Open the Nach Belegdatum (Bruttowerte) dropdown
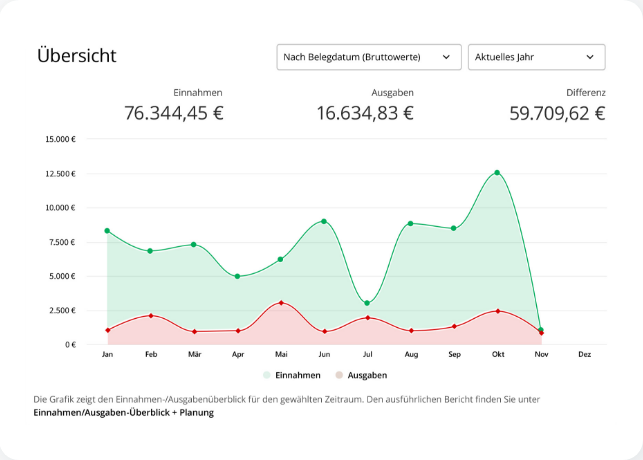 369,57
